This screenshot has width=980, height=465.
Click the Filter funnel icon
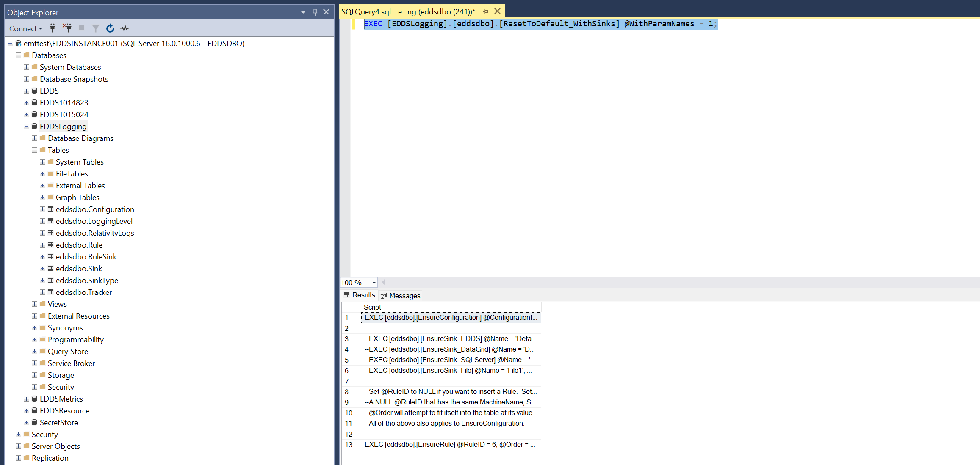point(96,28)
